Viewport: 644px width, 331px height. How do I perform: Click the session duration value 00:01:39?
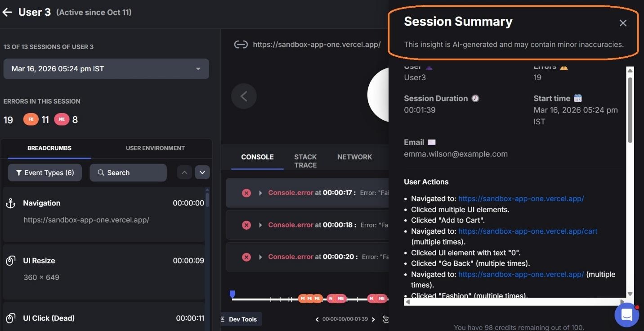[x=420, y=110]
